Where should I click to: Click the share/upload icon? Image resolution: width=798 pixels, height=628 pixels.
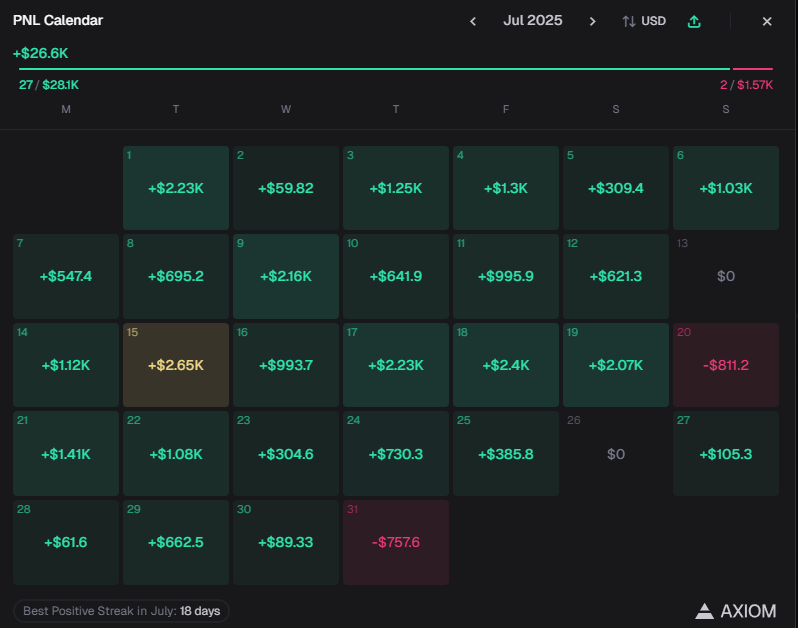(694, 21)
